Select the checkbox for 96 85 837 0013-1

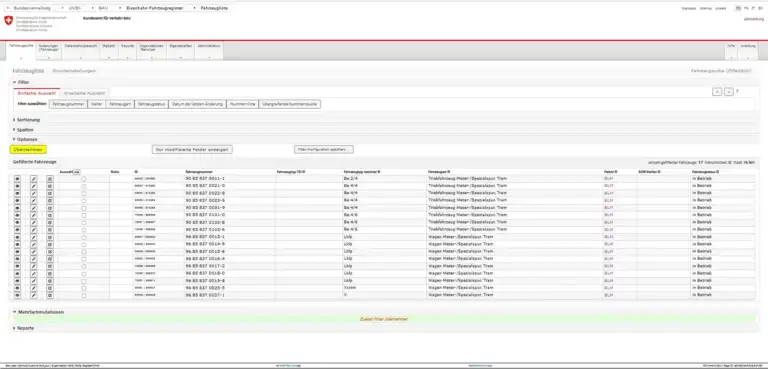(x=84, y=237)
